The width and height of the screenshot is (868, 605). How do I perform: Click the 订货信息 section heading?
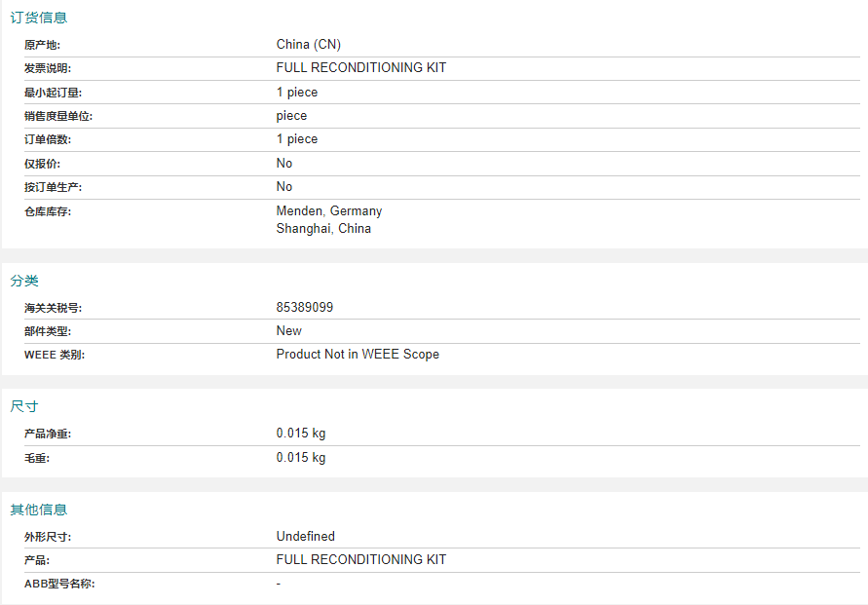(x=39, y=18)
